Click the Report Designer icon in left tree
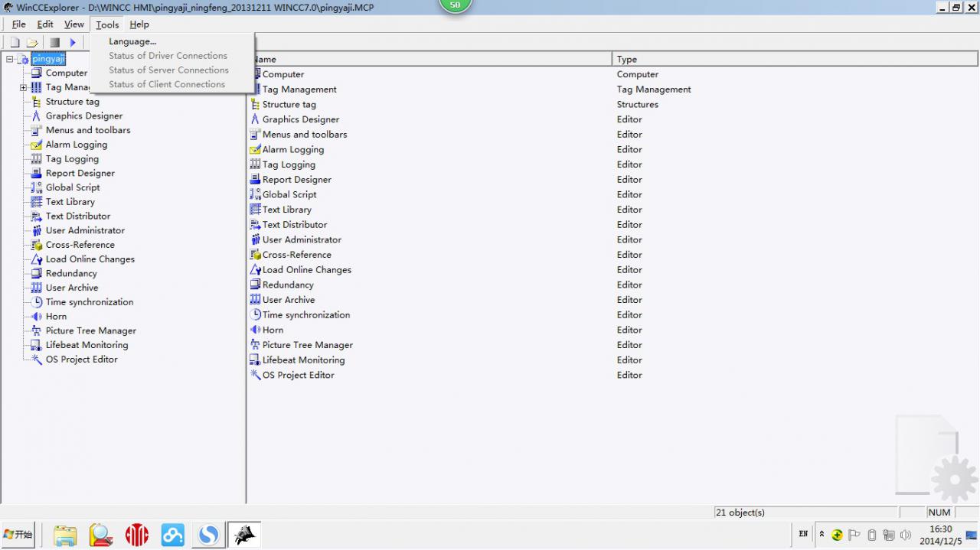 pos(36,174)
